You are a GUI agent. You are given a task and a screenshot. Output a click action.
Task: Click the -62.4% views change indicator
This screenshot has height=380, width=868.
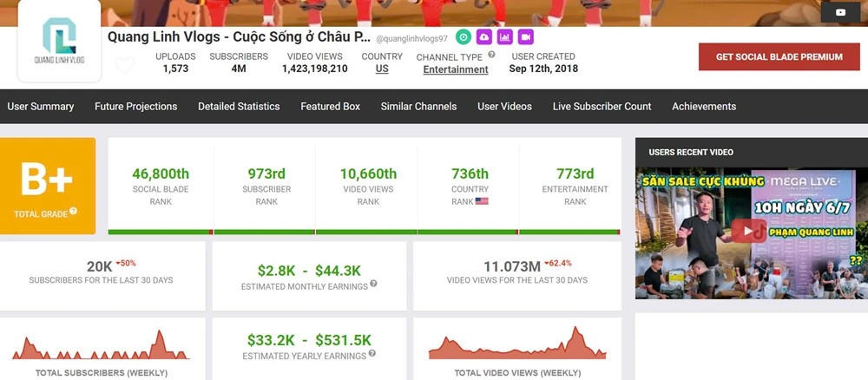click(557, 263)
